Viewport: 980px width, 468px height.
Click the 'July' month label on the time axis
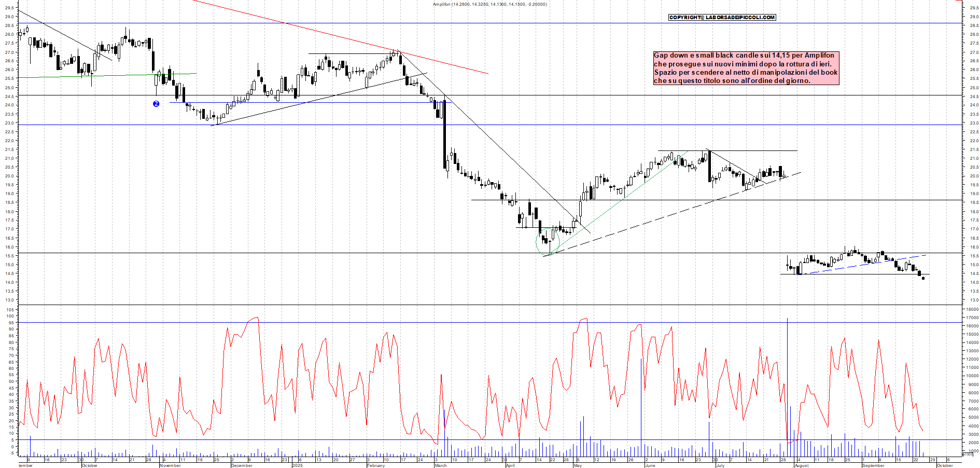[720, 465]
